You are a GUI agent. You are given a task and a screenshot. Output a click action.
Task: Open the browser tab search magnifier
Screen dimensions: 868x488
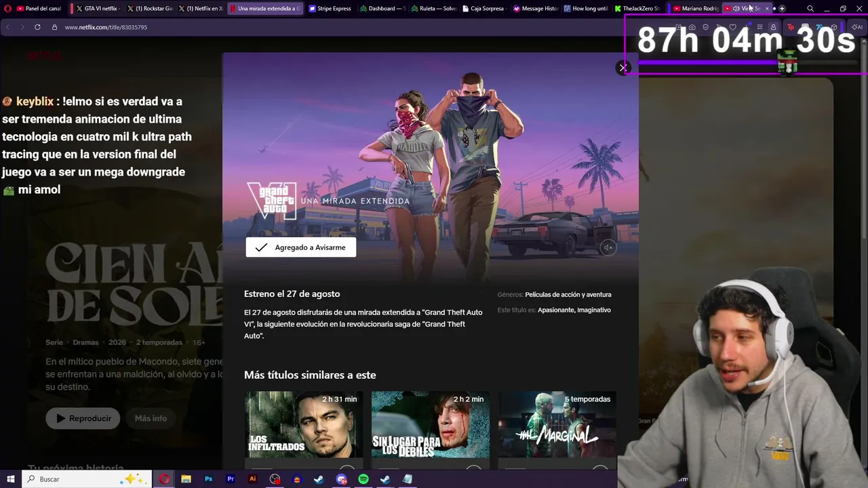point(810,8)
